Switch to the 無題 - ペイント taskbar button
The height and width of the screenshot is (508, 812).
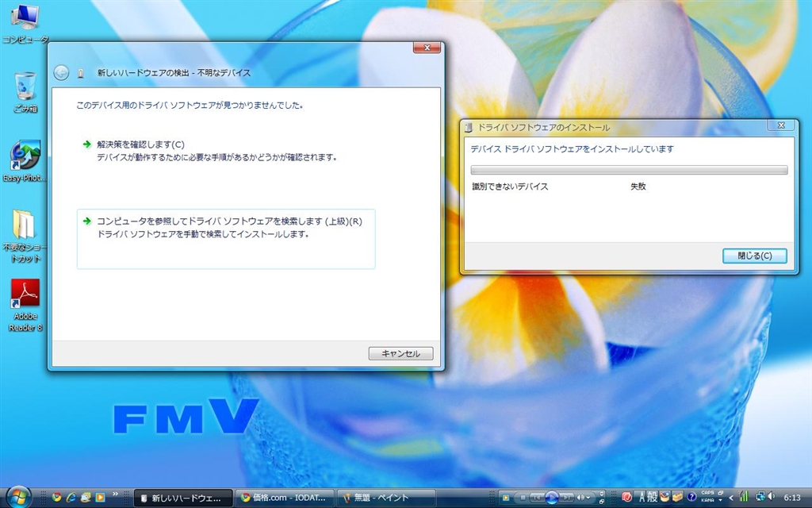[386, 498]
